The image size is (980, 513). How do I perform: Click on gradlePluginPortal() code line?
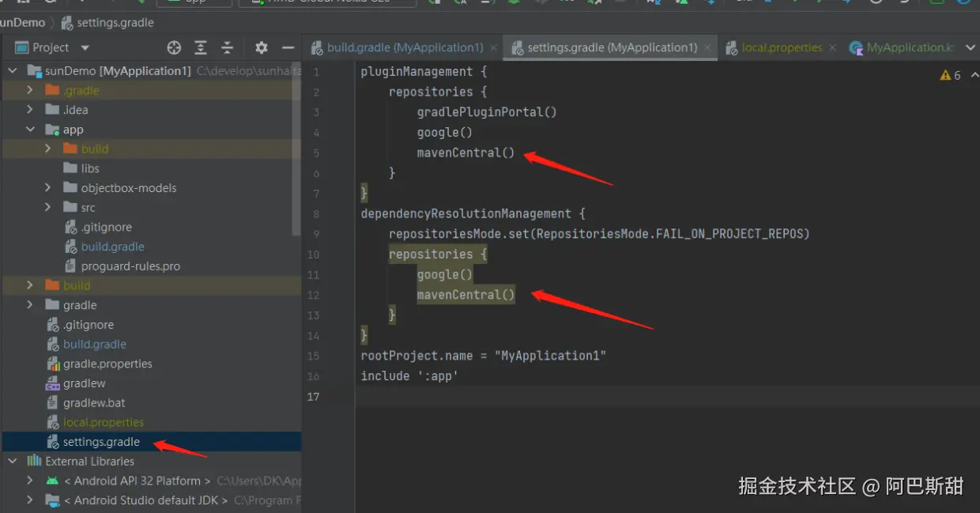click(x=487, y=112)
